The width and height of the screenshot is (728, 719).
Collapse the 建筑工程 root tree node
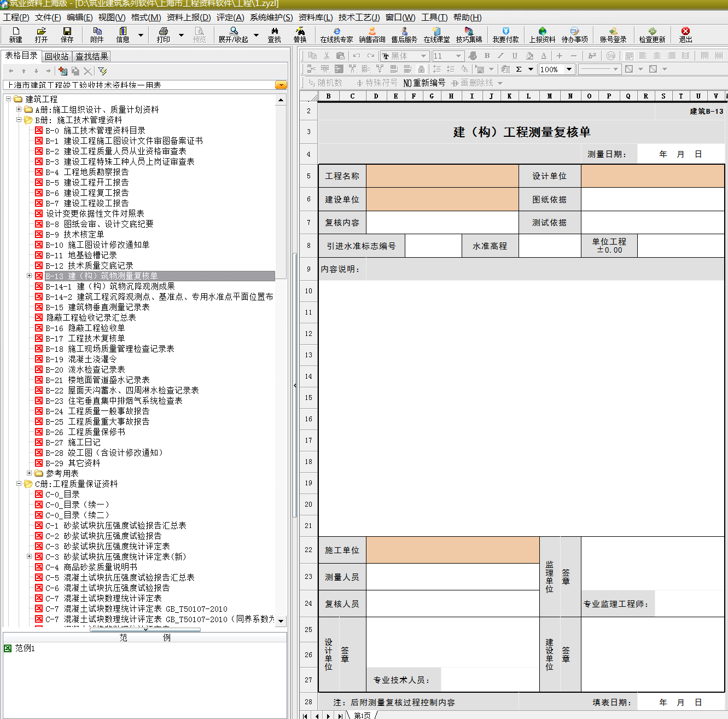coord(9,99)
